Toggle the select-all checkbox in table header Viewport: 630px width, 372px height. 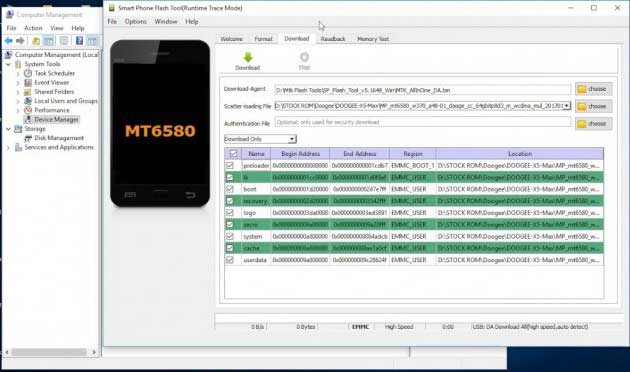click(x=233, y=153)
